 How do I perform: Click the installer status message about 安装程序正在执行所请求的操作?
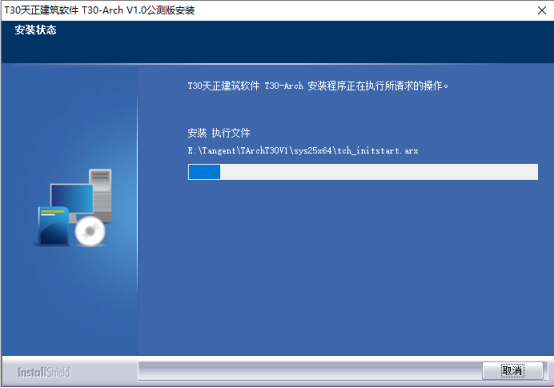tap(318, 86)
